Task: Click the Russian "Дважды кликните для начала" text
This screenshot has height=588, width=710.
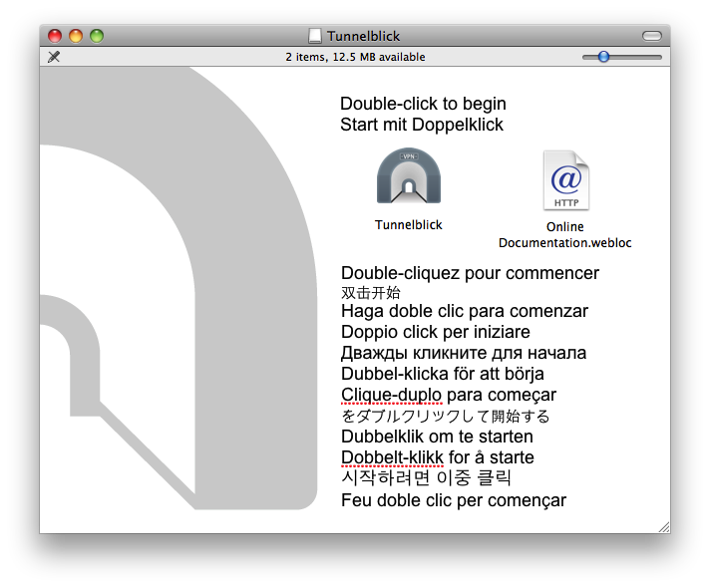Action: (x=464, y=353)
